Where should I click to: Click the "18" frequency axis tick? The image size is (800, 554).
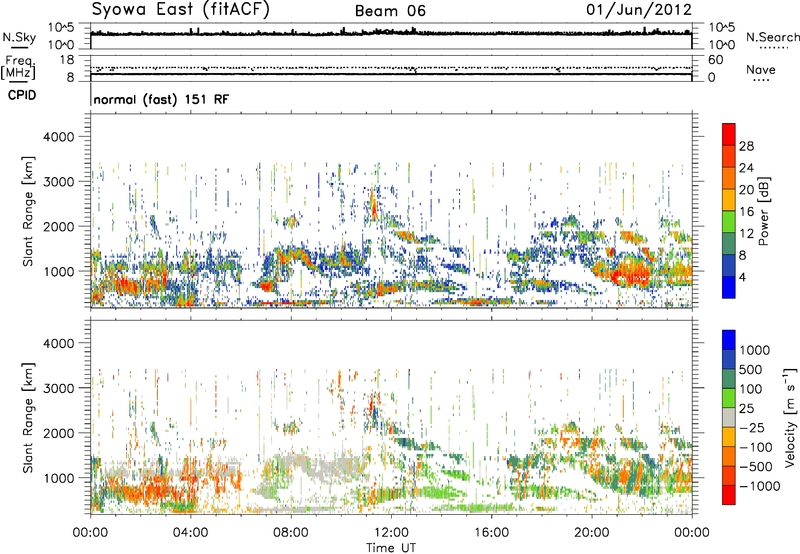point(67,60)
